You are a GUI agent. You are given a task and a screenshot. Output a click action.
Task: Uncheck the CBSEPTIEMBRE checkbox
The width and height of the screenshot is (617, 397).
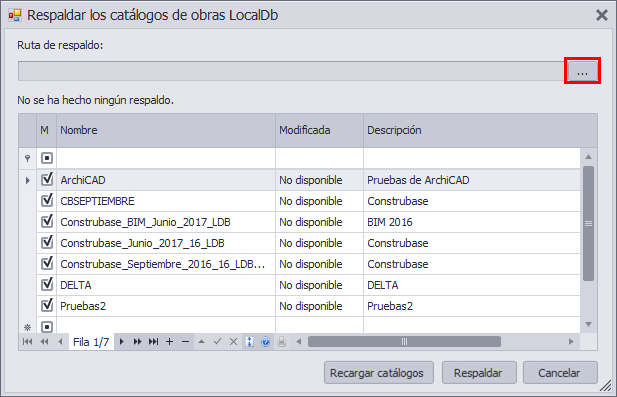(x=47, y=200)
